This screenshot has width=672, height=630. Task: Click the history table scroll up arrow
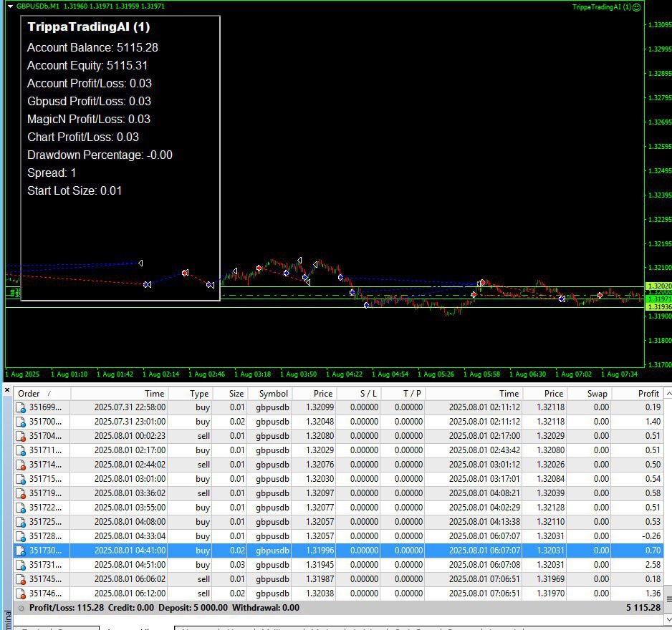[668, 394]
